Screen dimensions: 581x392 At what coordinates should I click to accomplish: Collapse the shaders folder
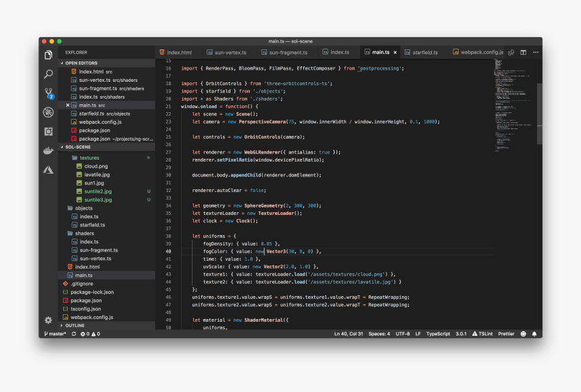107,233
